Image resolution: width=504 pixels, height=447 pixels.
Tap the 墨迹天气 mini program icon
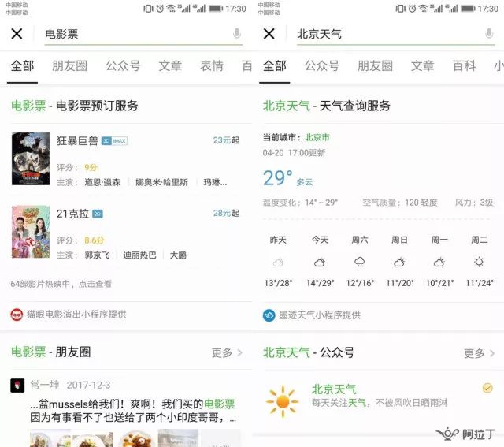pos(269,315)
